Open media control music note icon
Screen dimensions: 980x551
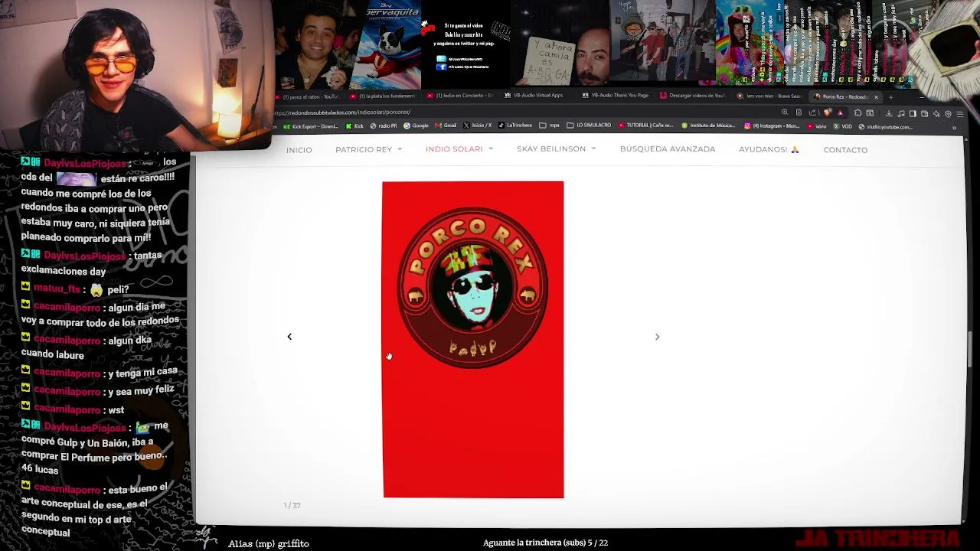click(x=901, y=113)
